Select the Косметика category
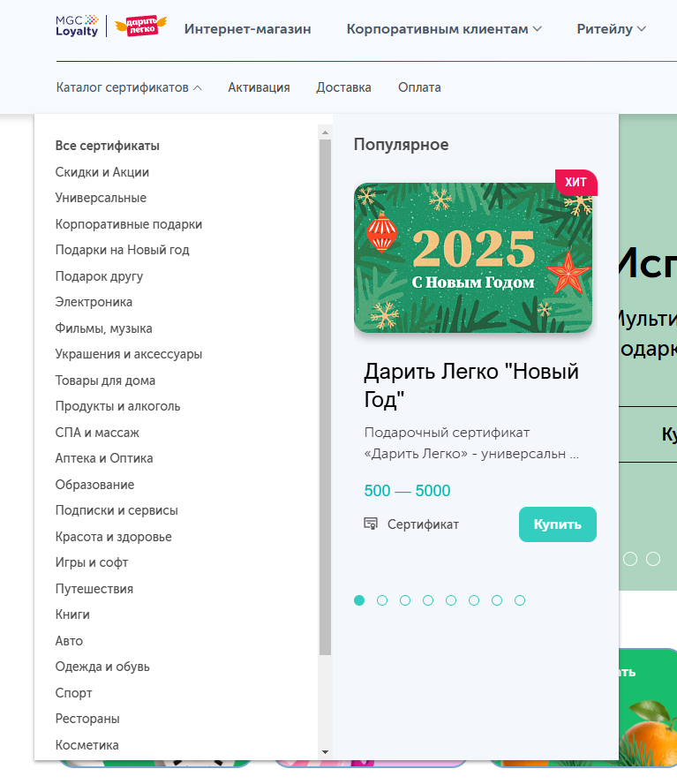This screenshot has height=784, width=677. pos(87,745)
